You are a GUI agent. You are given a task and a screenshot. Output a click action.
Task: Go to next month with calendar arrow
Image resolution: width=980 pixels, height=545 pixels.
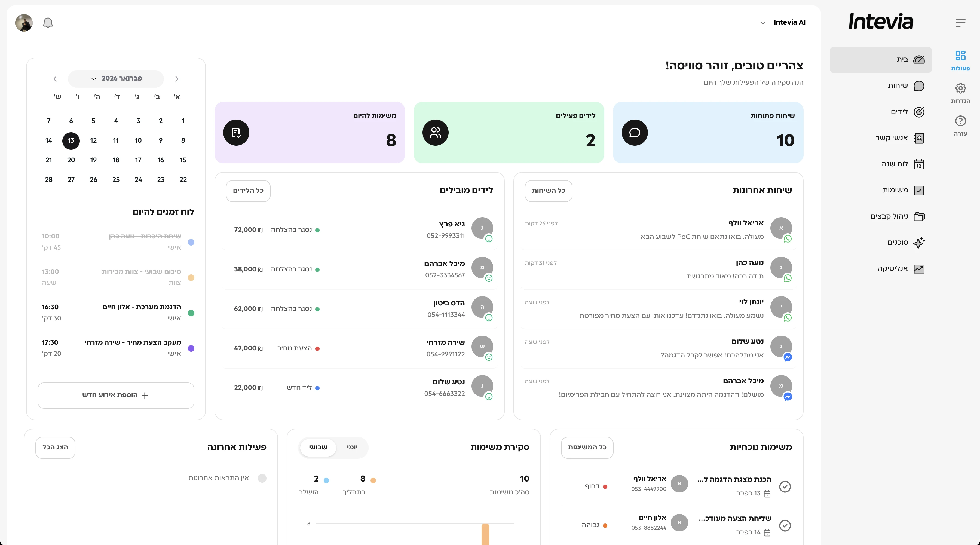(55, 79)
